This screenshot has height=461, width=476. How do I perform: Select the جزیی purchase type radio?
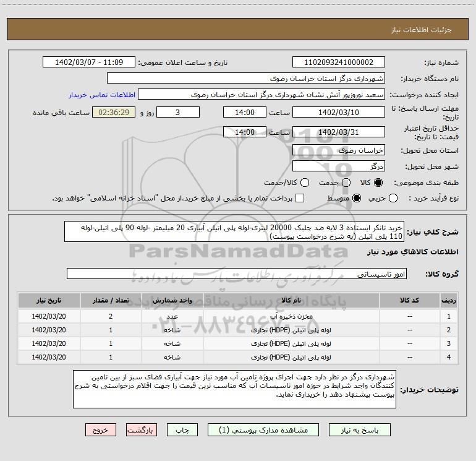tap(393, 198)
